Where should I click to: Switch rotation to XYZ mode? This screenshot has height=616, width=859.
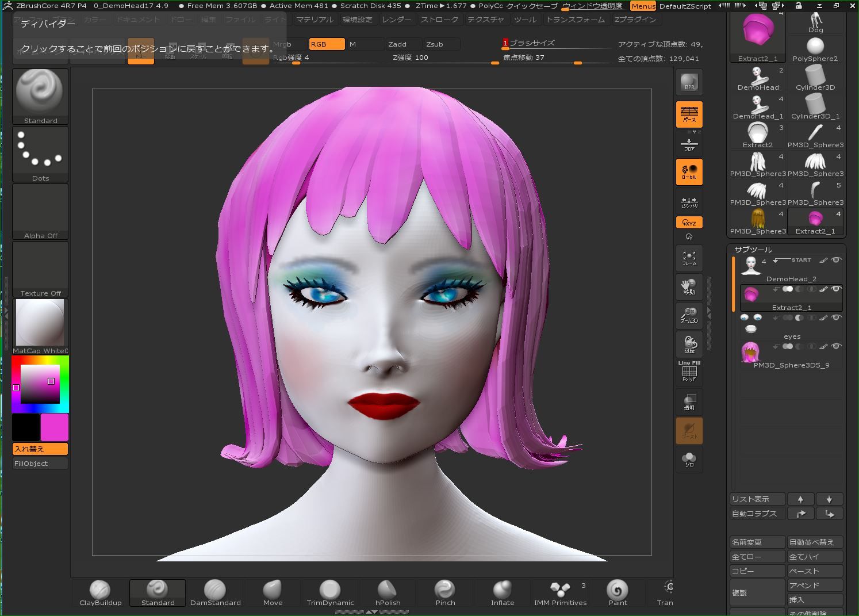click(689, 223)
